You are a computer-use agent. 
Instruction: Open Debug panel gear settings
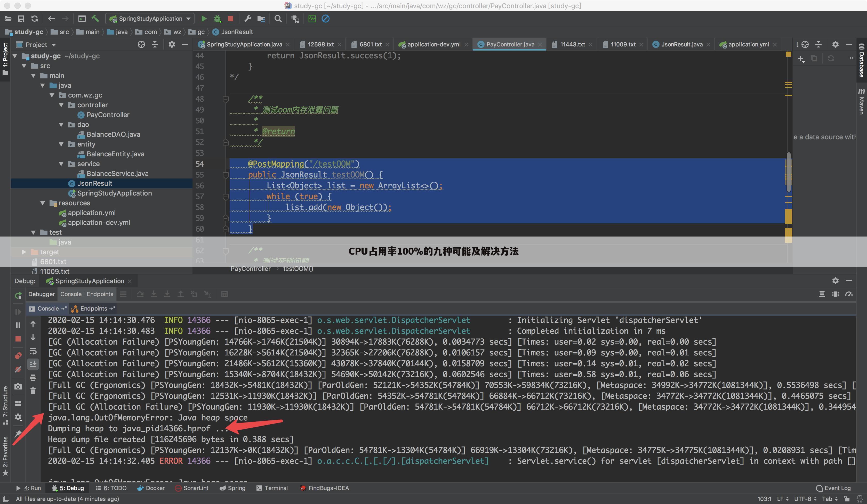[x=835, y=281]
